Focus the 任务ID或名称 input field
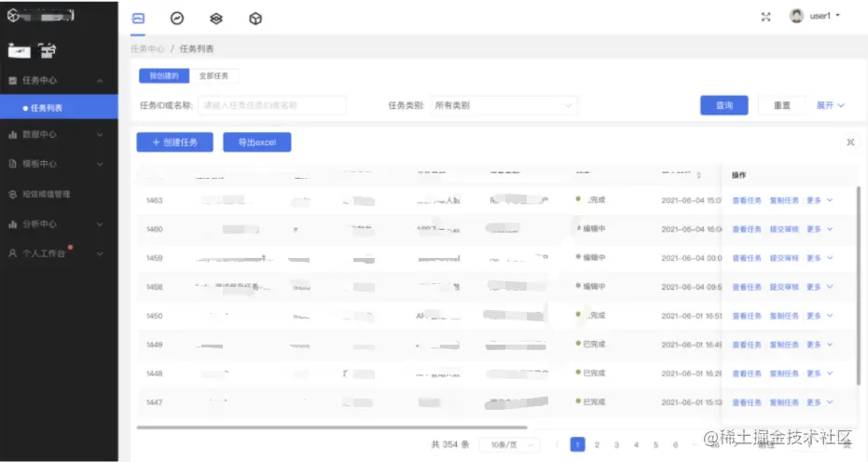The height and width of the screenshot is (462, 868). click(x=271, y=105)
